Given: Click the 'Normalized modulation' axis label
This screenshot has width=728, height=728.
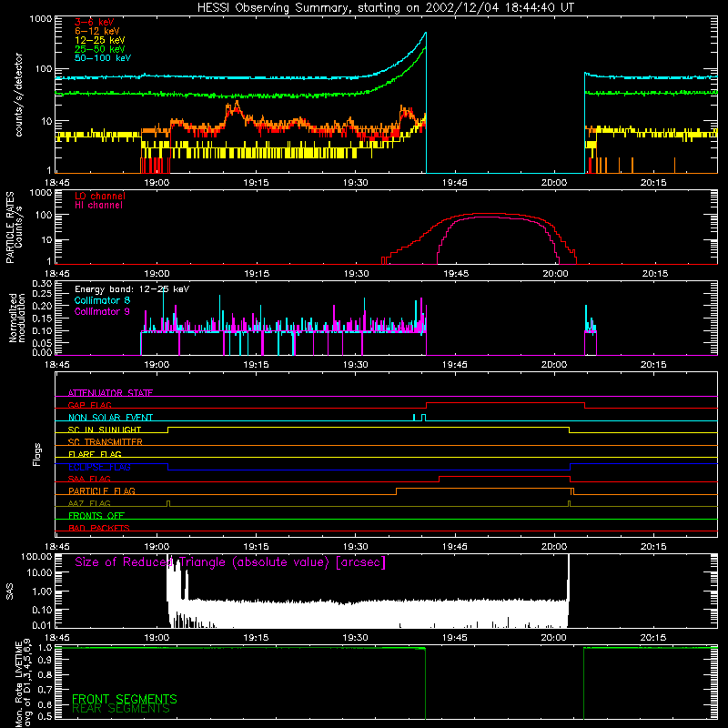Looking at the screenshot, I should pos(17,318).
